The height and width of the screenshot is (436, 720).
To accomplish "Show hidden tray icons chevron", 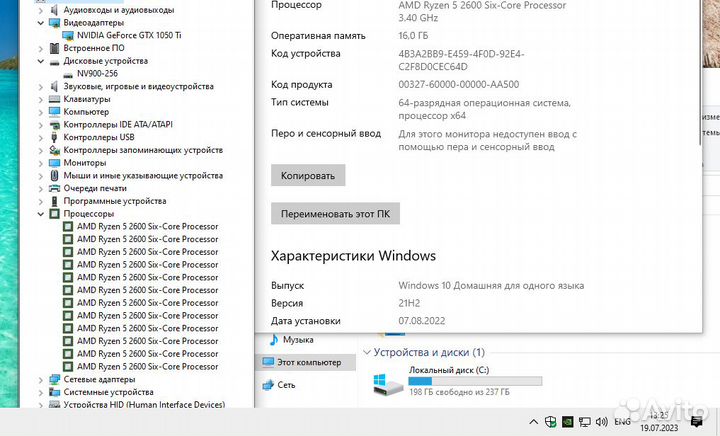I will pyautogui.click(x=533, y=421).
